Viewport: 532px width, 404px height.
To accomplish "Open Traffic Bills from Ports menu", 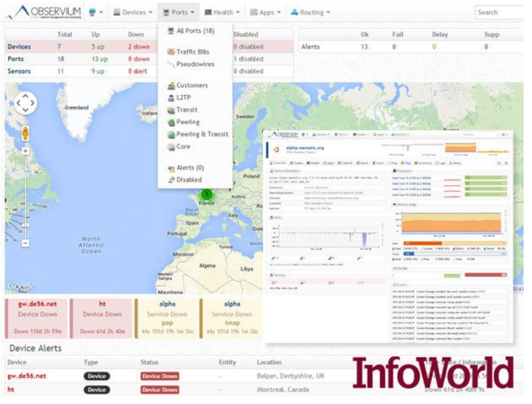I will tap(188, 52).
